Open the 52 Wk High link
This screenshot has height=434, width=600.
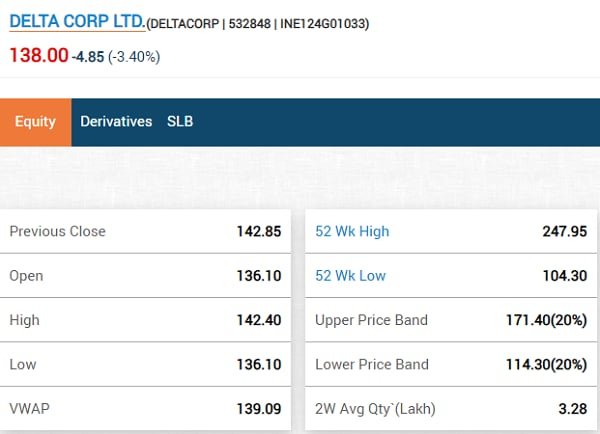point(352,231)
